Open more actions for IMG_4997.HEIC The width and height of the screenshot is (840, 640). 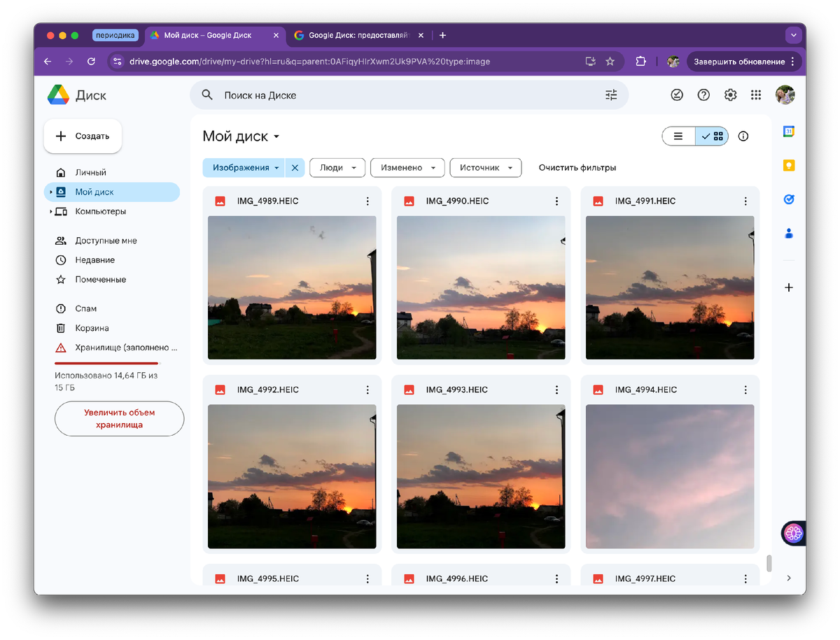pyautogui.click(x=745, y=578)
